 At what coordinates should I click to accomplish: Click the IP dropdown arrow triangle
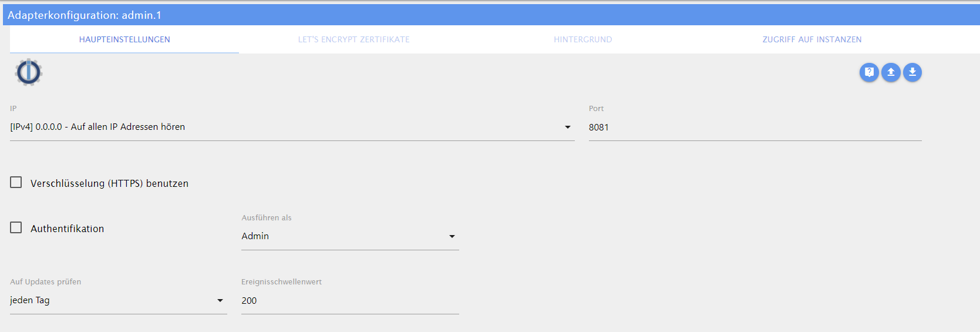568,127
